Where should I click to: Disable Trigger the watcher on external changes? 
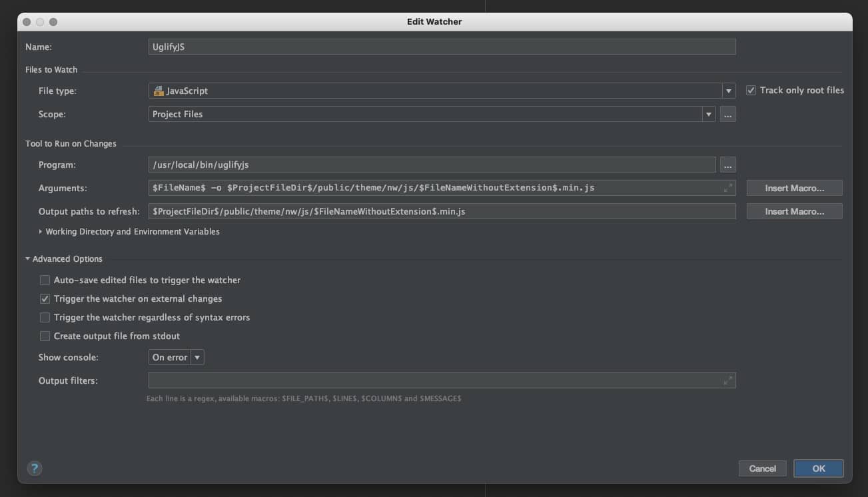coord(45,299)
